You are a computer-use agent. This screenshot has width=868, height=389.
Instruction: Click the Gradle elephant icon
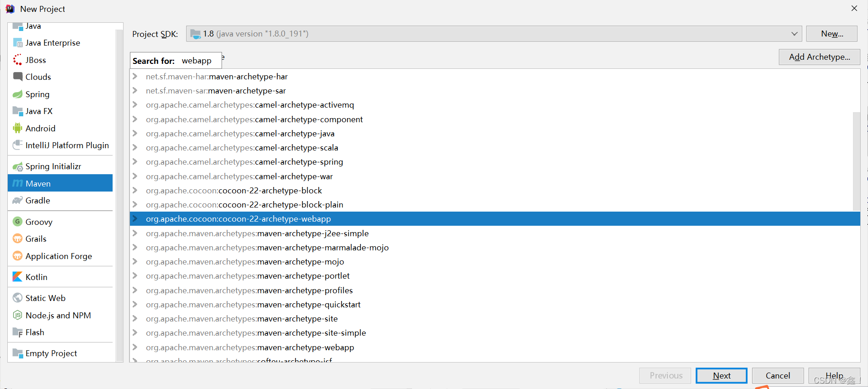pos(18,200)
